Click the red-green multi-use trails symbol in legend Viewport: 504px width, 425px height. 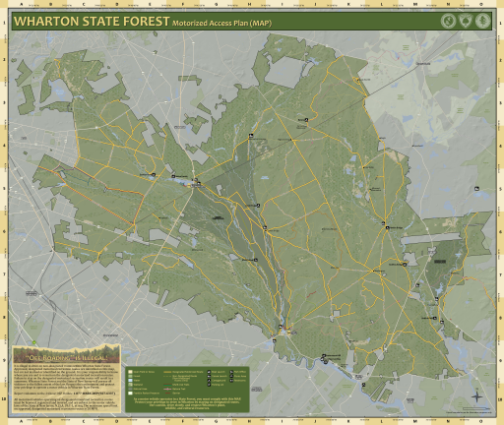(x=167, y=385)
